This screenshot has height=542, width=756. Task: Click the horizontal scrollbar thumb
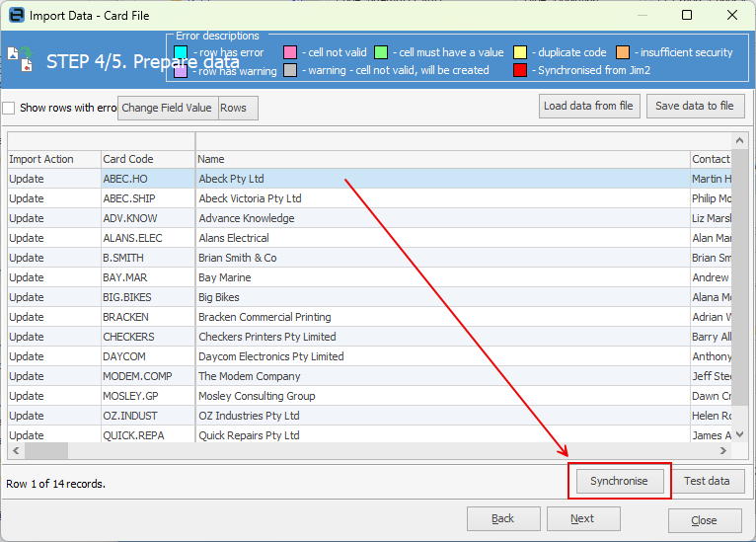pos(46,451)
